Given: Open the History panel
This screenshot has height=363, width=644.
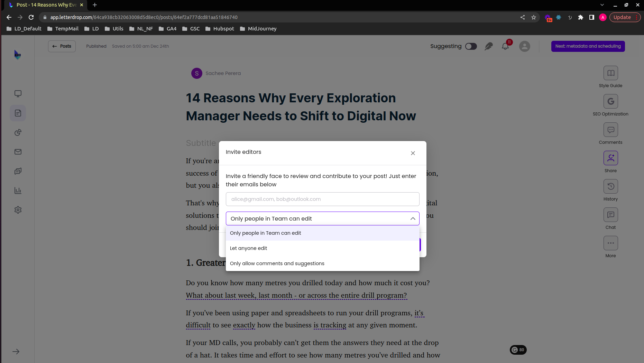Looking at the screenshot, I should tap(610, 186).
